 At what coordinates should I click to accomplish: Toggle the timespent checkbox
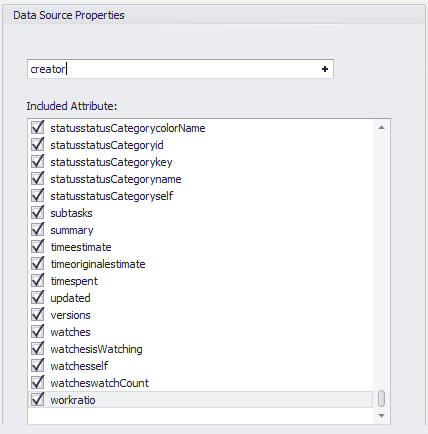(x=37, y=280)
